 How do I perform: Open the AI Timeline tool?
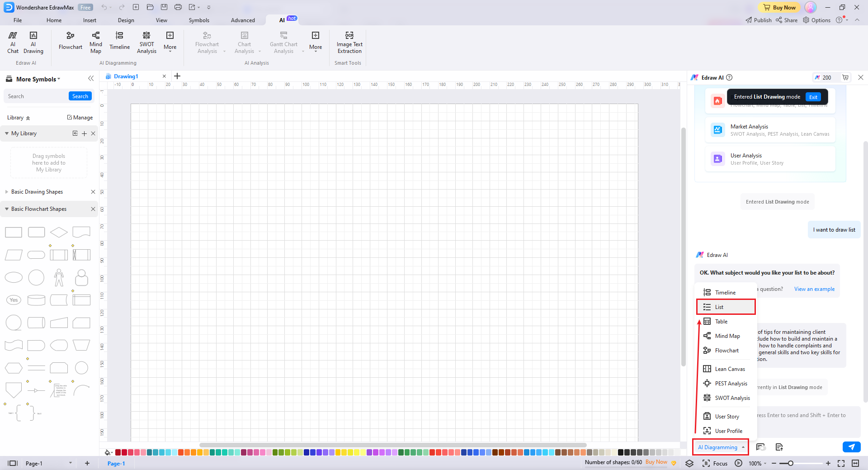(x=119, y=41)
